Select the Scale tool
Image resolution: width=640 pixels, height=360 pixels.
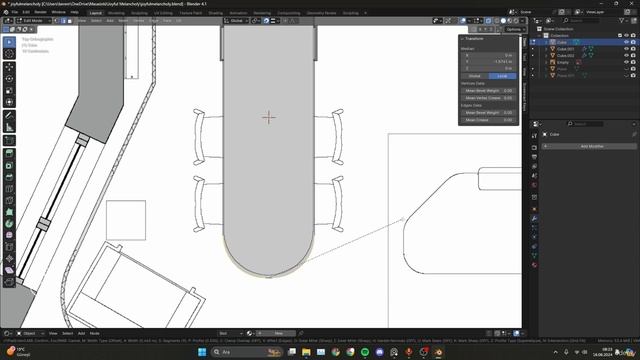9,90
